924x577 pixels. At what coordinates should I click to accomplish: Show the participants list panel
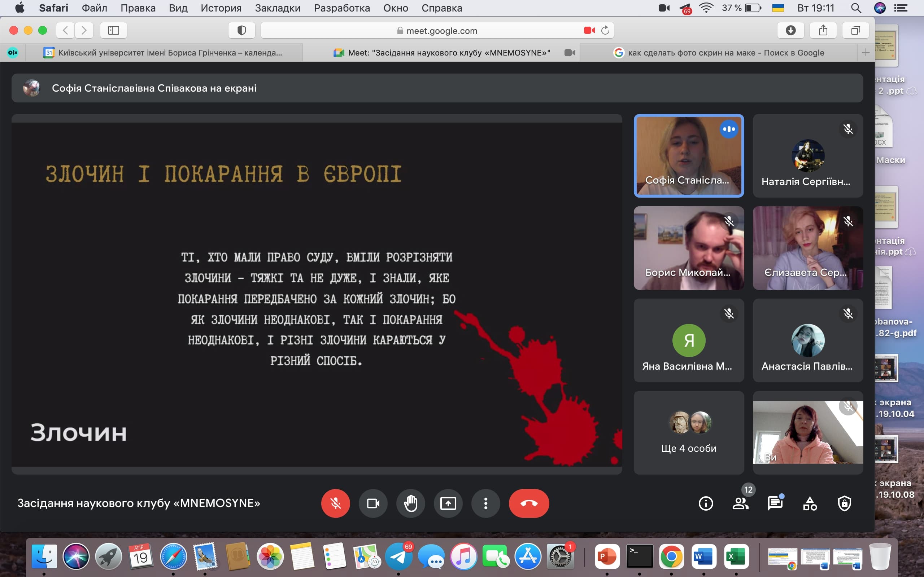tap(740, 503)
